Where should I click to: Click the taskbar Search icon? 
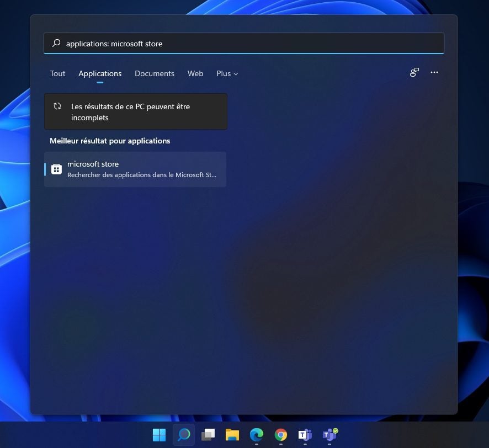(184, 435)
